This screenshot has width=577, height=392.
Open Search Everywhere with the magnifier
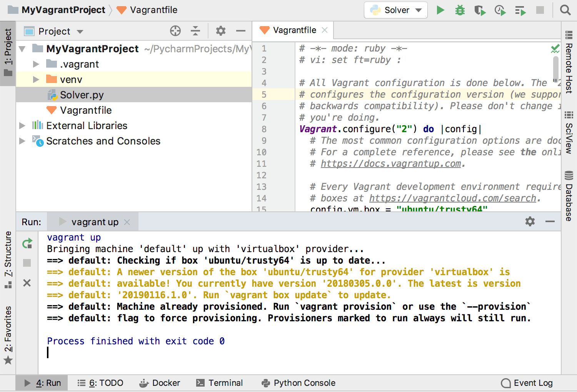565,10
